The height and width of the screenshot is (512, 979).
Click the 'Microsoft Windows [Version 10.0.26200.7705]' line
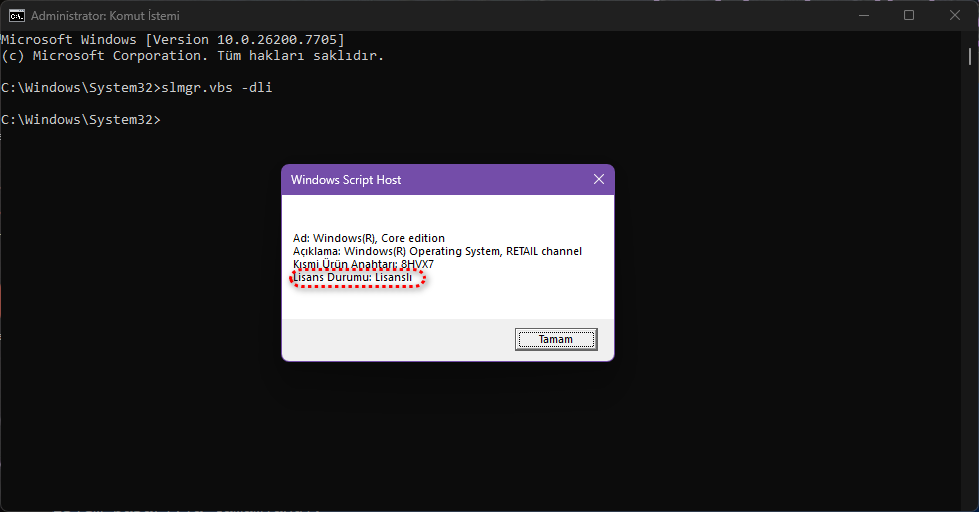pyautogui.click(x=172, y=39)
